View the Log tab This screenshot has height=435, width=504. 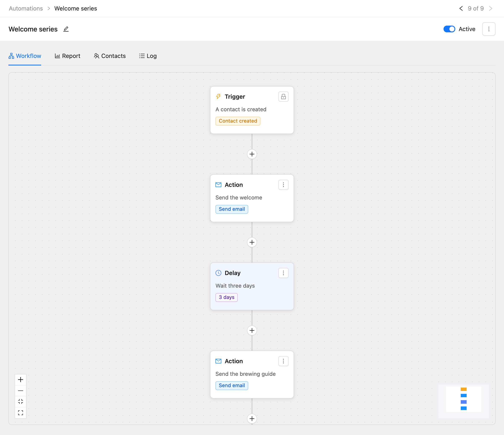click(148, 56)
